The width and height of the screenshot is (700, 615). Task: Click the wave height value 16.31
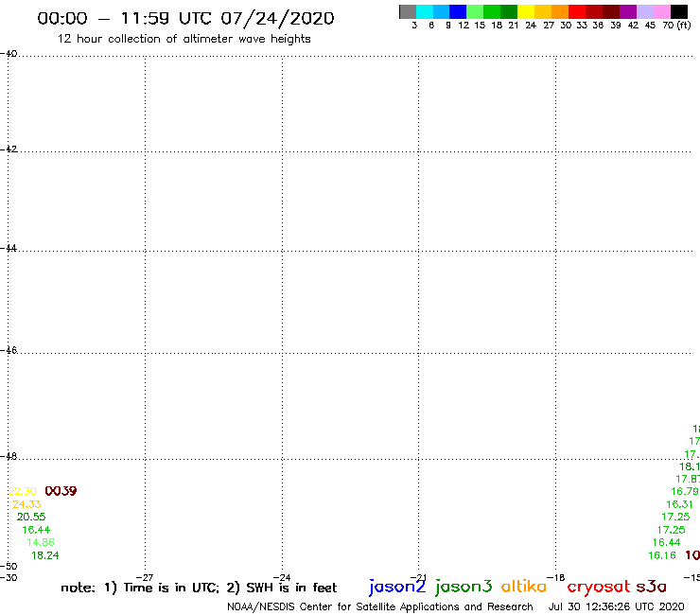pyautogui.click(x=680, y=504)
